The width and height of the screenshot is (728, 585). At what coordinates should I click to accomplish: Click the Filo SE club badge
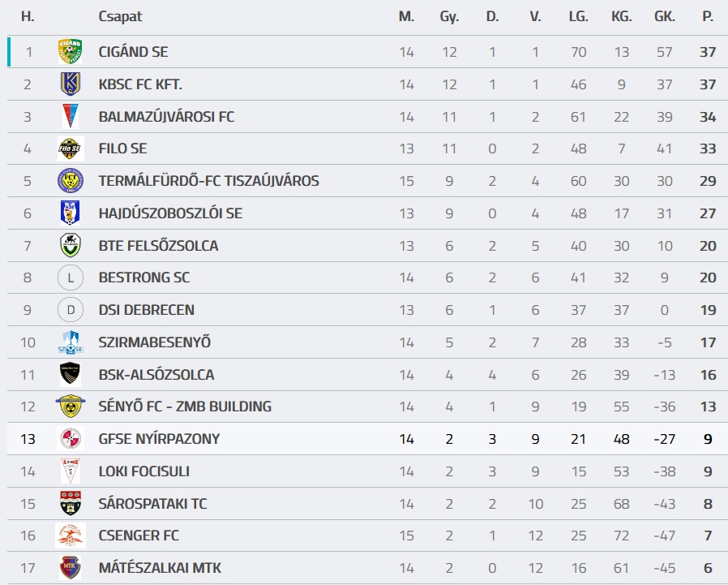(71, 148)
